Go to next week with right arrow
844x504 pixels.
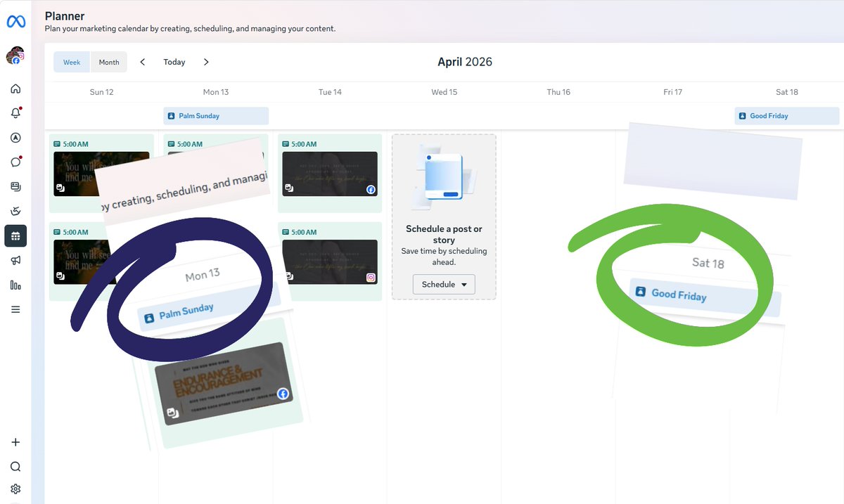tap(206, 62)
